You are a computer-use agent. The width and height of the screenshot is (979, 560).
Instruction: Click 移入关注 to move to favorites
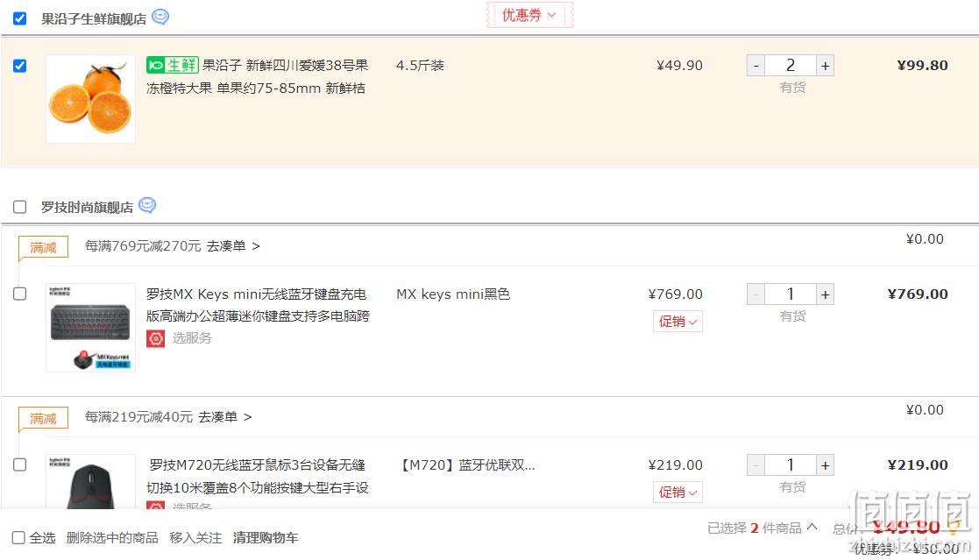pos(195,537)
